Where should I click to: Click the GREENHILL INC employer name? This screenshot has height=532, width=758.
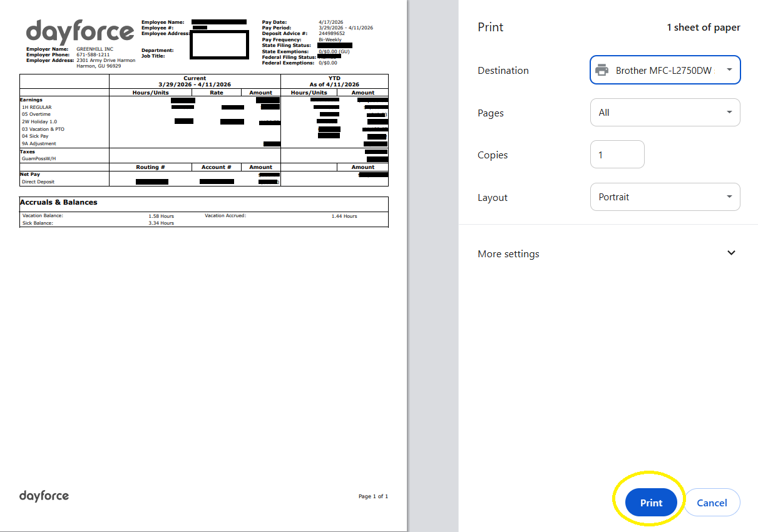point(95,49)
